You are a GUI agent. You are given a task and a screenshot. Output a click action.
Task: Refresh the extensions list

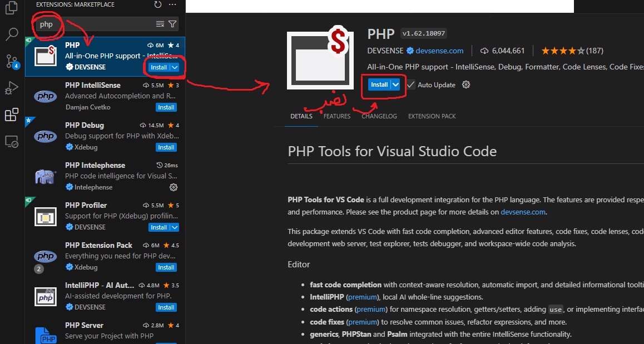point(157,4)
